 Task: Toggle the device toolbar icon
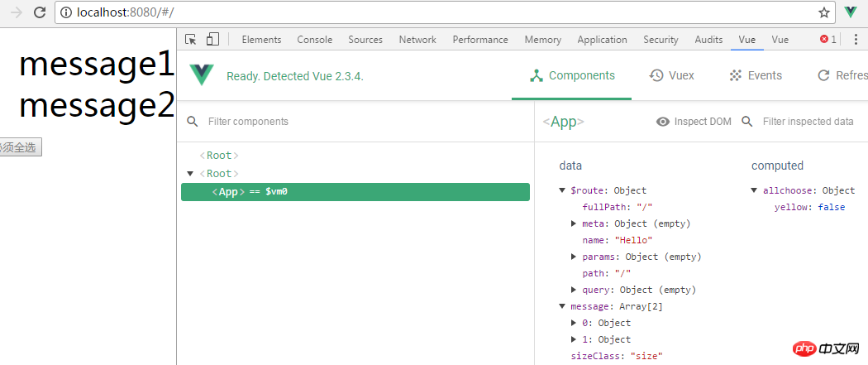[x=212, y=39]
